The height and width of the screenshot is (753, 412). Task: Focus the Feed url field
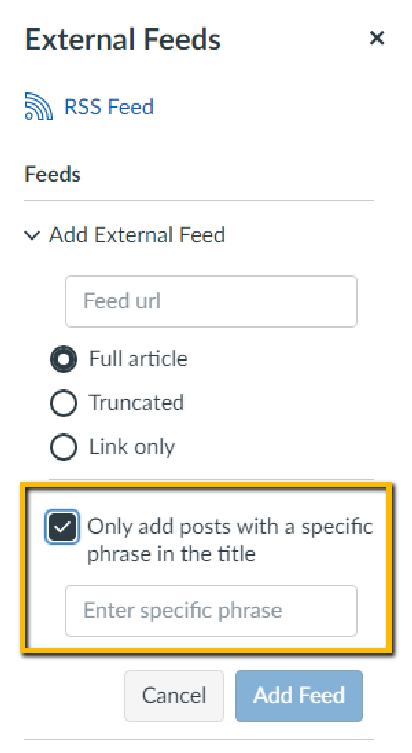[211, 301]
